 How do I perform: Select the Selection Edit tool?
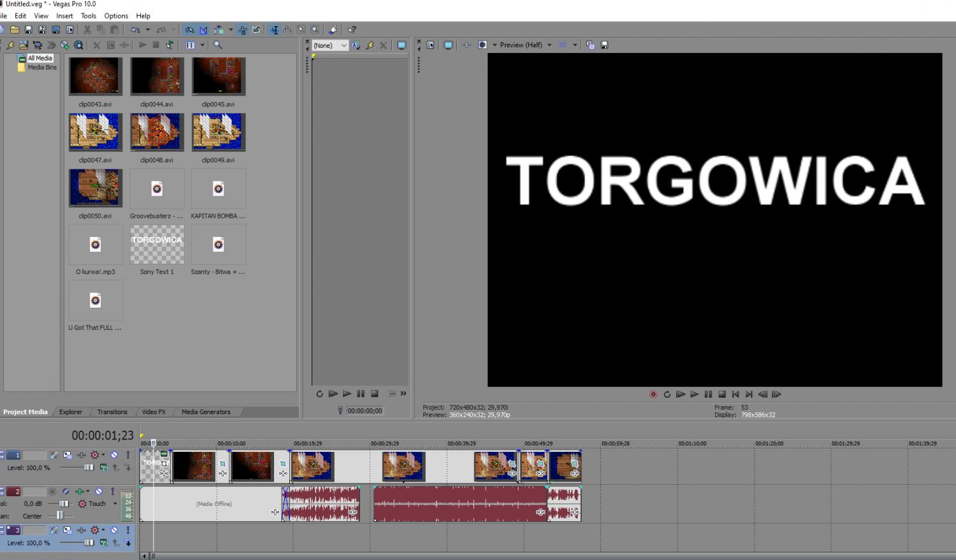pyautogui.click(x=301, y=30)
